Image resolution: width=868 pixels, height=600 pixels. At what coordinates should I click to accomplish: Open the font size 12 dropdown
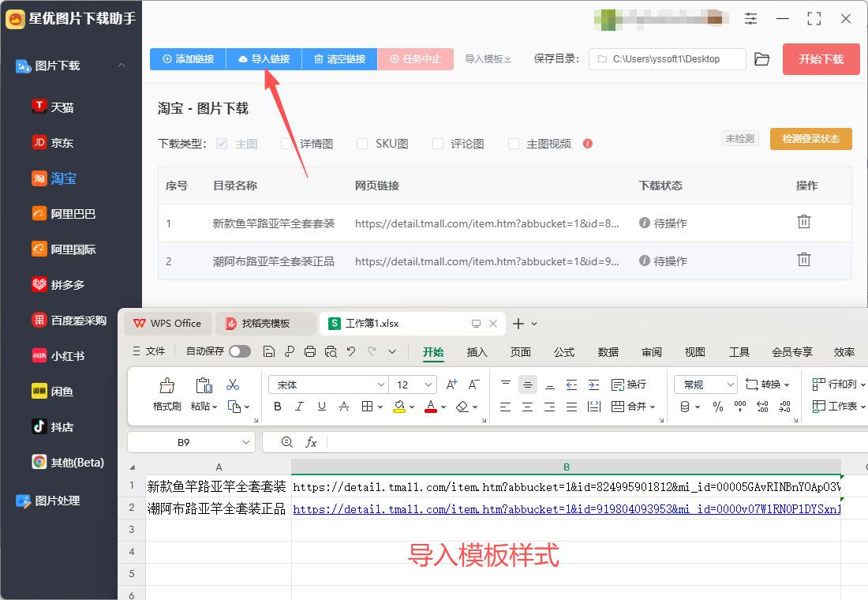(428, 384)
